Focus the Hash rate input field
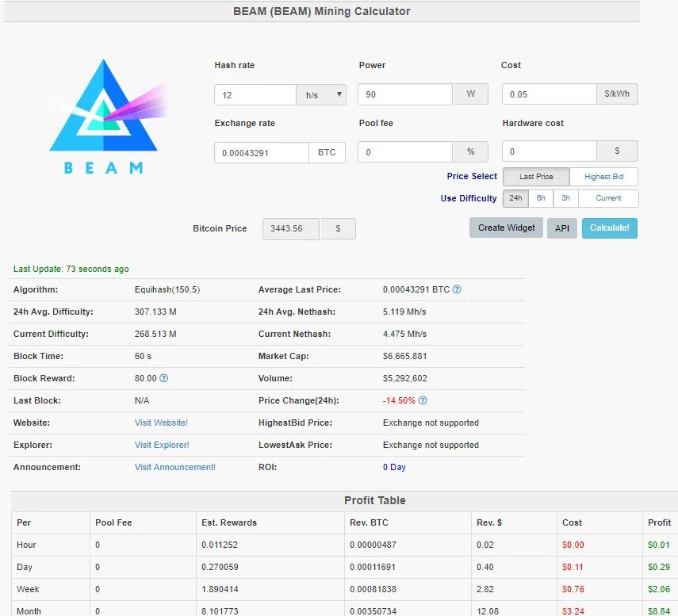Image resolution: width=678 pixels, height=616 pixels. coord(255,94)
